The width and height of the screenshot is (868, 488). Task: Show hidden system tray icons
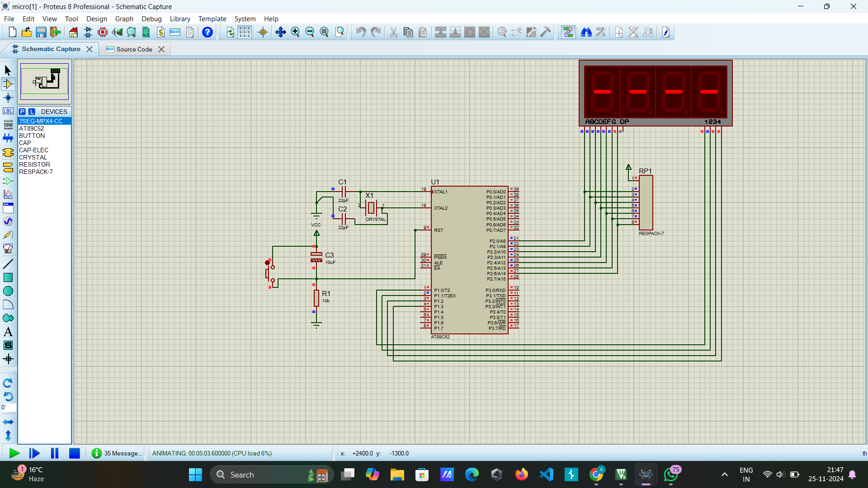point(724,474)
